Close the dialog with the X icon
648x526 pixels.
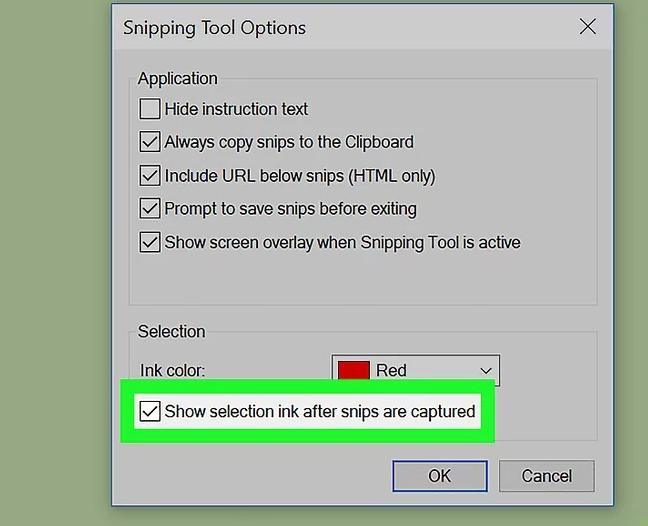coord(587,27)
